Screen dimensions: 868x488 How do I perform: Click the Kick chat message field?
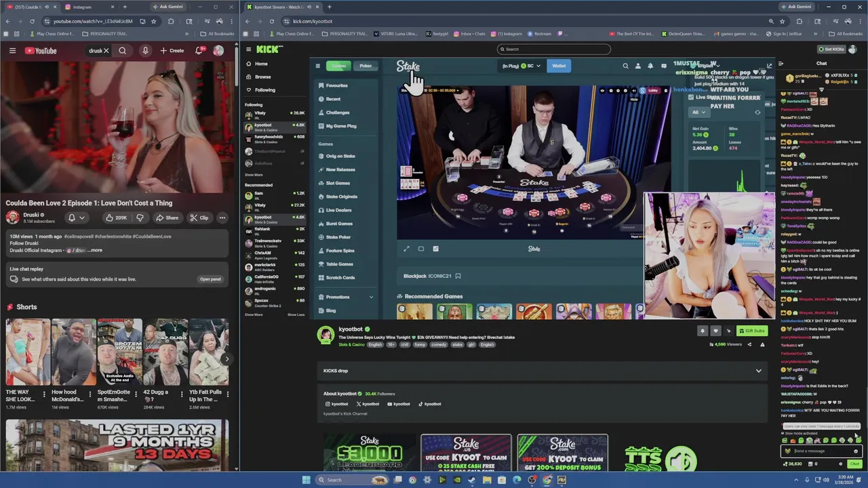821,451
